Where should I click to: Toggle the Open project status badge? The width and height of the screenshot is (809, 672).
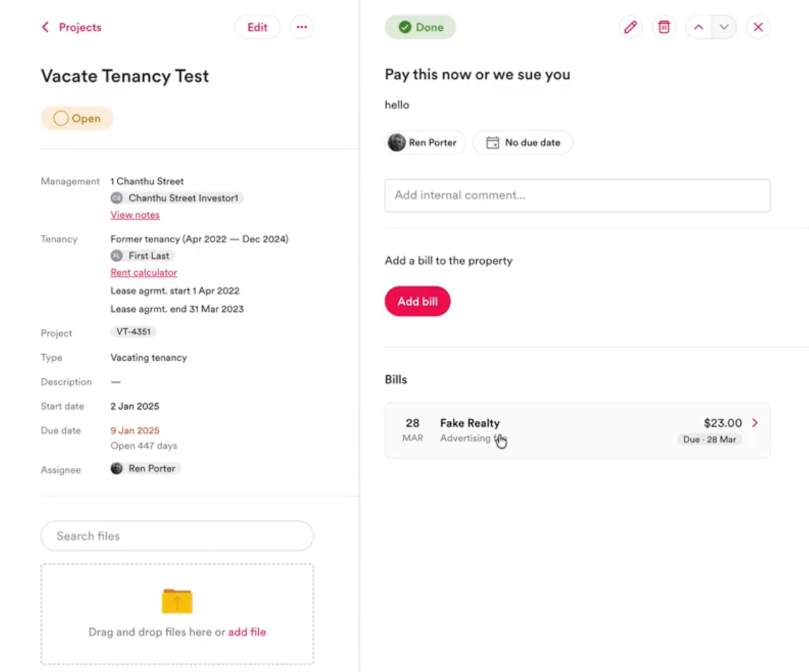(77, 118)
